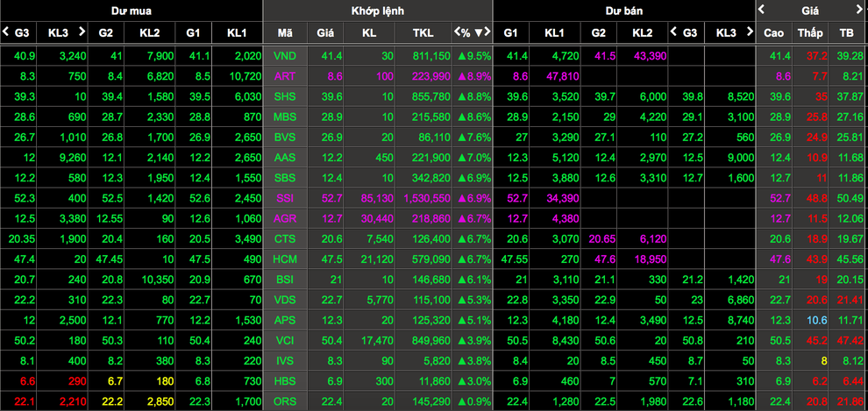
Task: Select VCI total volume 849,960
Action: pos(431,341)
